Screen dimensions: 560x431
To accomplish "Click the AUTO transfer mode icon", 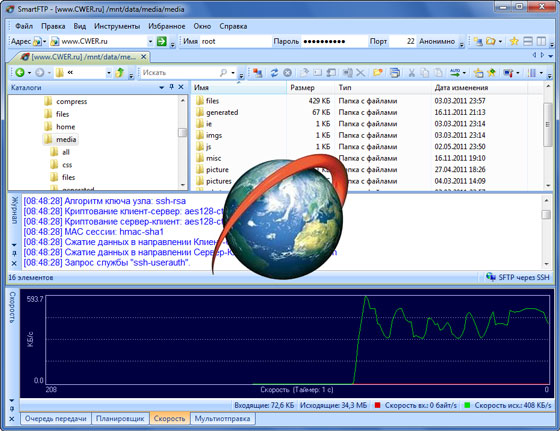I will [455, 72].
